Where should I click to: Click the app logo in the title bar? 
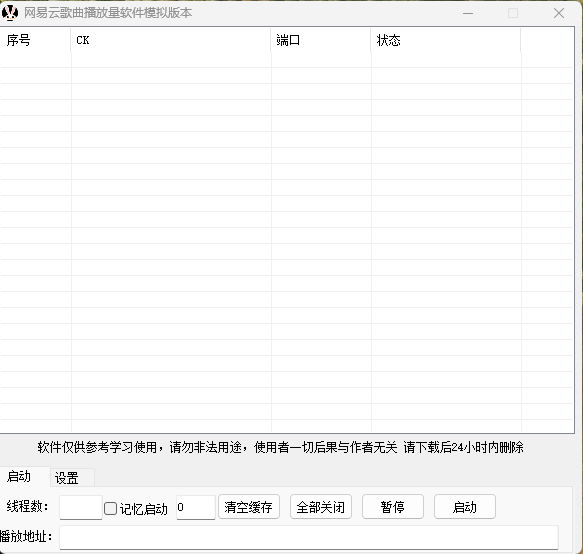pos(10,13)
